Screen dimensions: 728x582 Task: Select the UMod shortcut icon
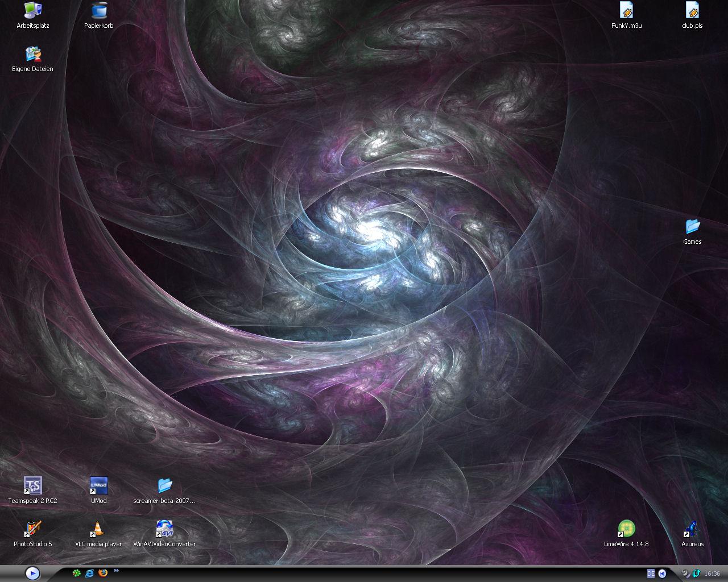coord(98,486)
